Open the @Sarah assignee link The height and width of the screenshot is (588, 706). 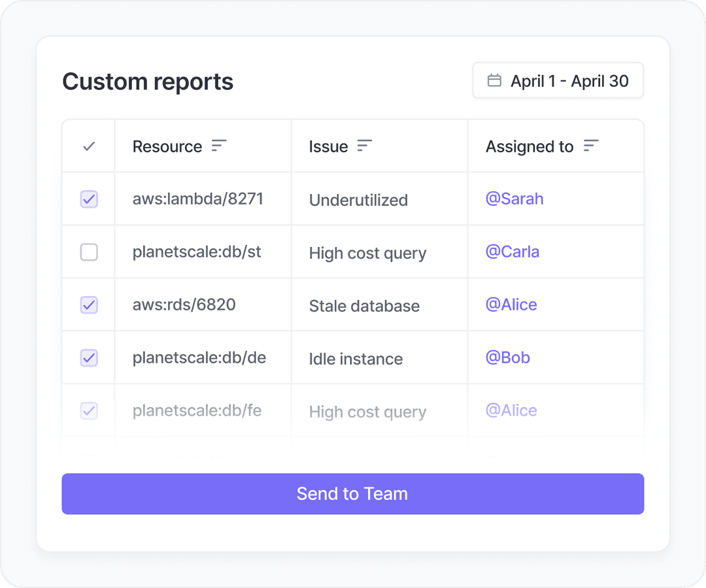[514, 199]
